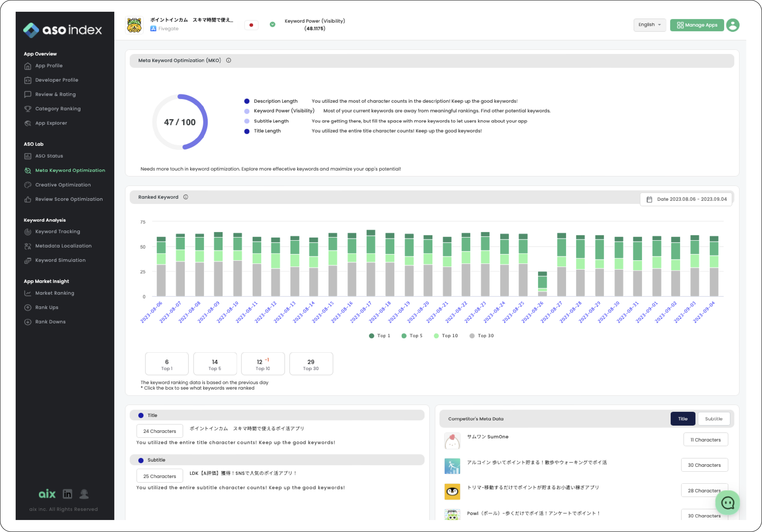
Task: Click the 2023-08-26 bar in chart
Action: pyautogui.click(x=542, y=284)
